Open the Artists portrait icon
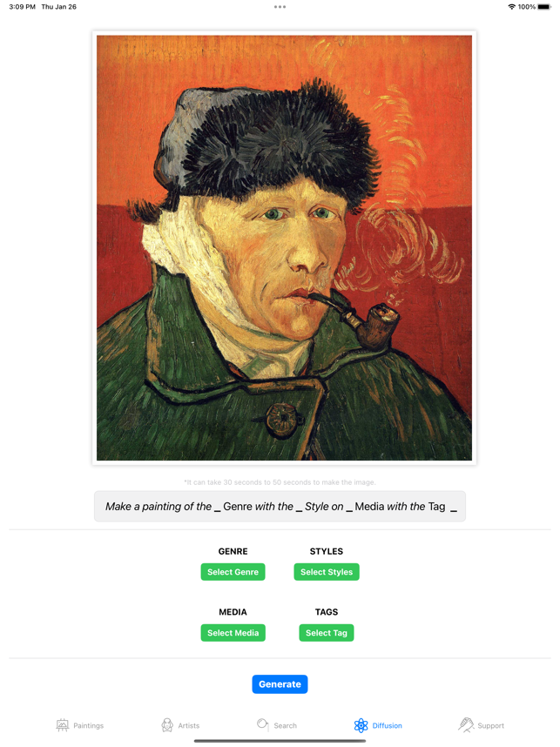This screenshot has height=747, width=560. (x=167, y=725)
